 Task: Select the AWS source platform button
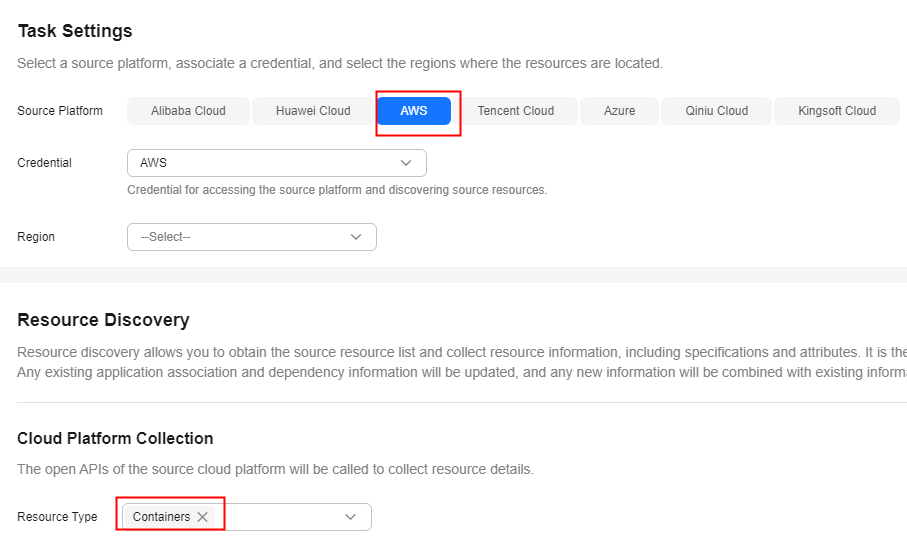414,111
